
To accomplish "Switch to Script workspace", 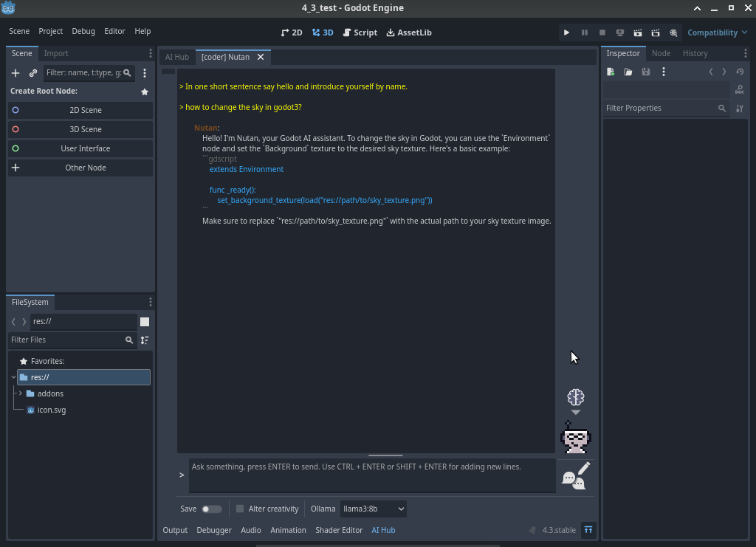I will tap(360, 32).
